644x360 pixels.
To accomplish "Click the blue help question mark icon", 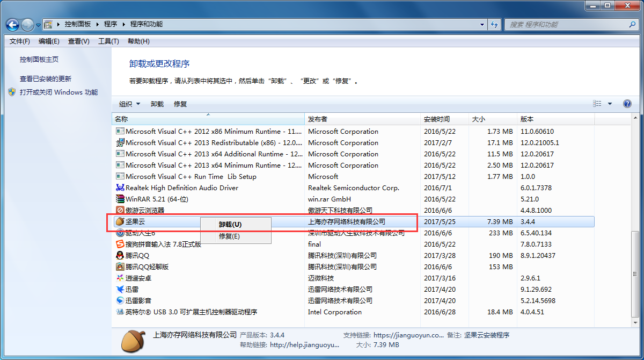I will click(627, 104).
